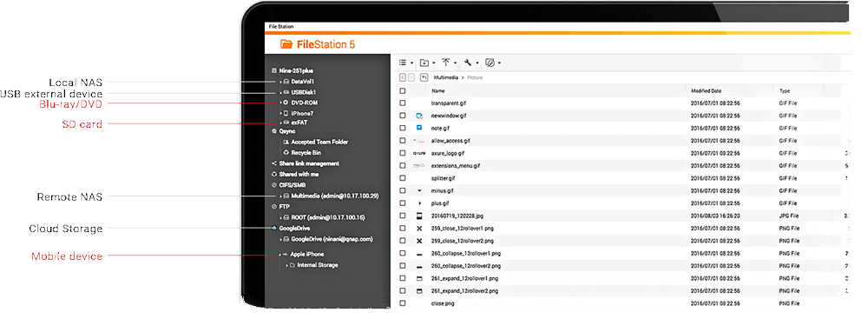Image resolution: width=868 pixels, height=319 pixels.
Task: Open the tools wrench dropdown arrow
Action: pos(477,63)
